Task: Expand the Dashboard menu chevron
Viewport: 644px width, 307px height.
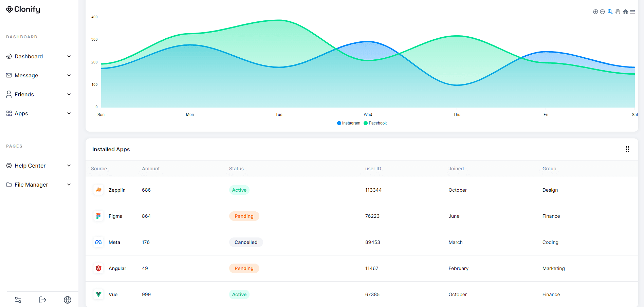Action: (69, 56)
